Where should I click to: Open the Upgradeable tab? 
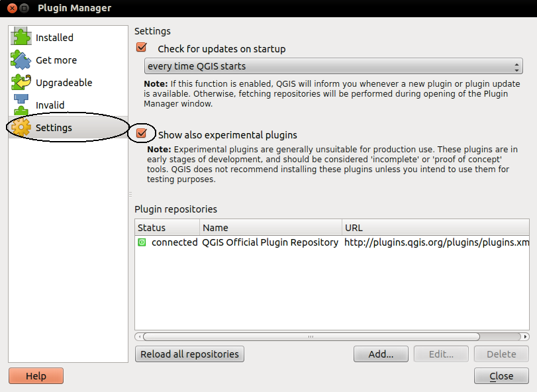(68, 83)
